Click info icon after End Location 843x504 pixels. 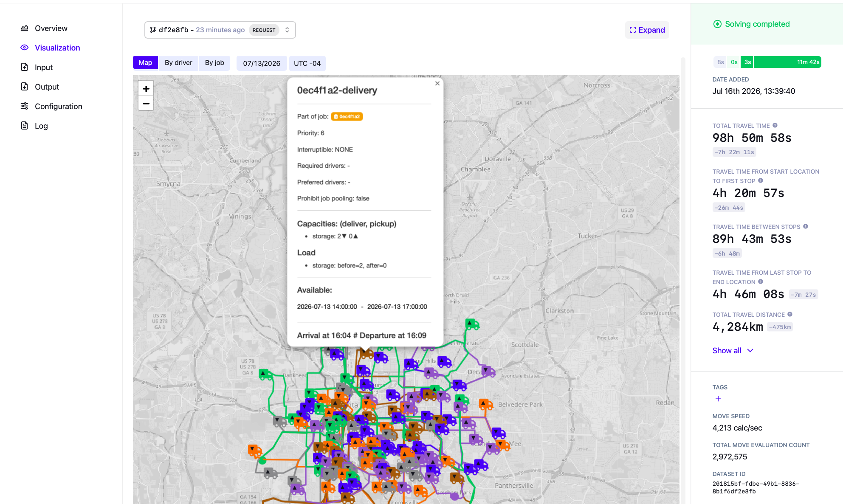(761, 282)
